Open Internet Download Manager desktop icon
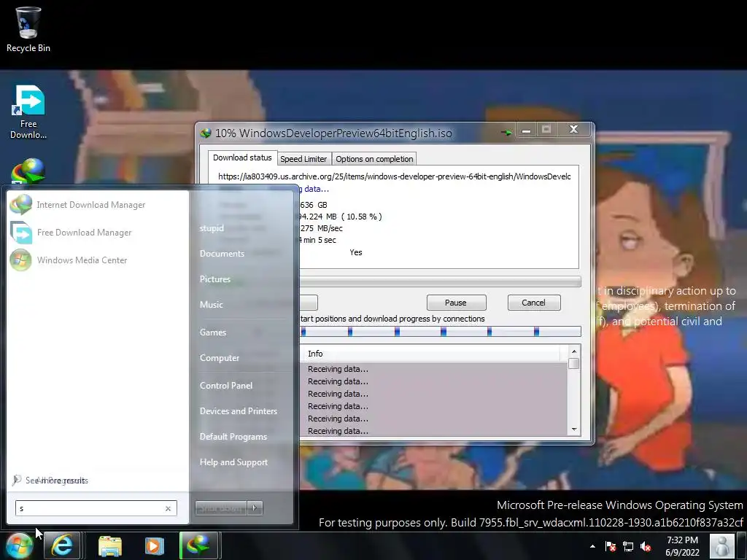 pos(28,171)
